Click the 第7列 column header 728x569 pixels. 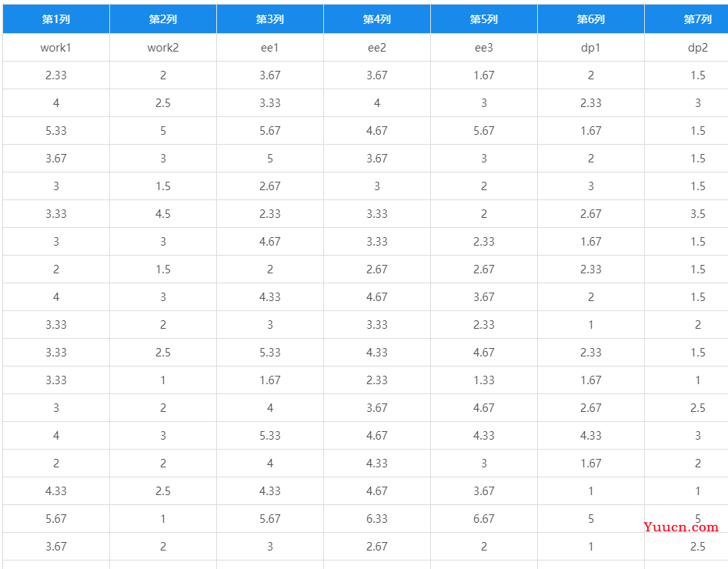pyautogui.click(x=686, y=19)
